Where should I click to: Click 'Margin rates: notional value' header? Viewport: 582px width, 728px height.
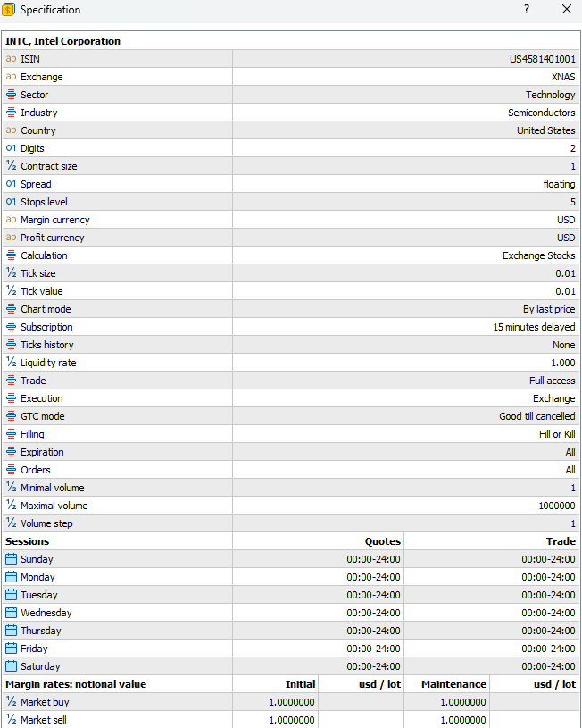tap(76, 684)
